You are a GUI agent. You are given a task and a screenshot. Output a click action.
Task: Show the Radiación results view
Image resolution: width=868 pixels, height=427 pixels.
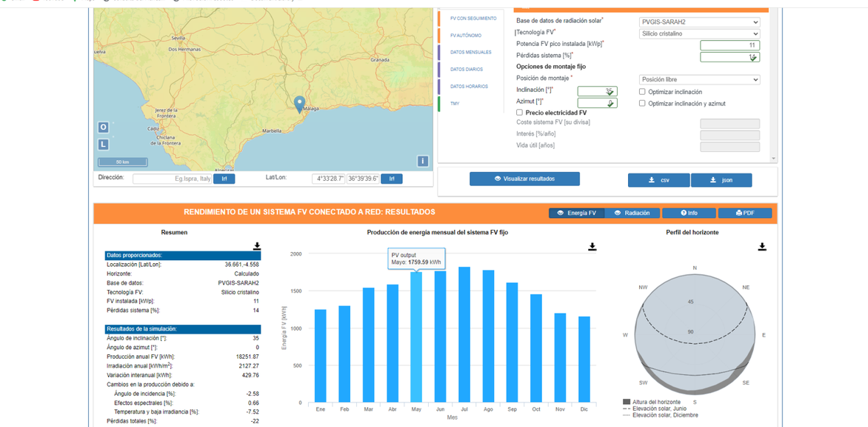tap(633, 213)
